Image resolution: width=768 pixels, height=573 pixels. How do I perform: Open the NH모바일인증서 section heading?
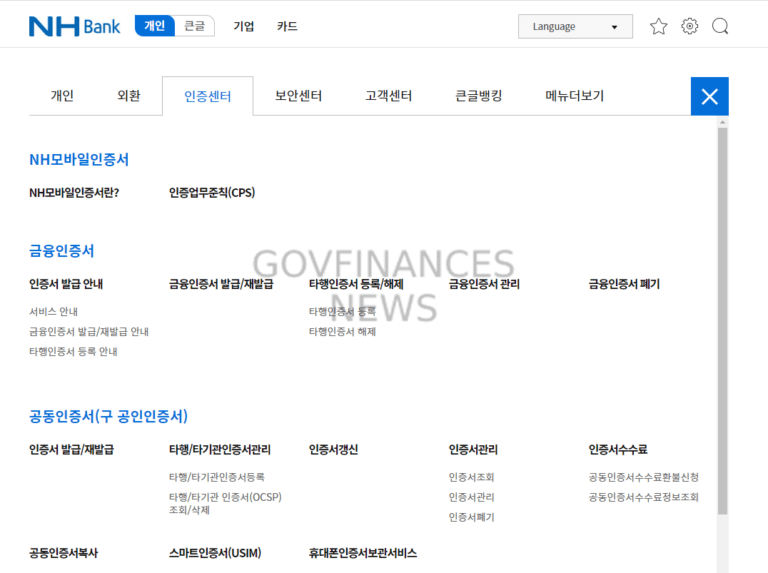click(x=79, y=160)
